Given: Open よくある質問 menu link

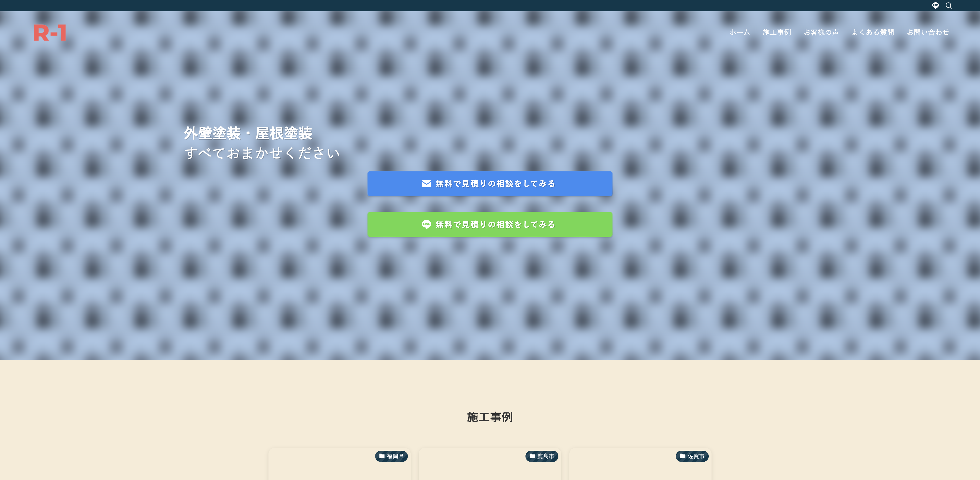Looking at the screenshot, I should point(873,32).
